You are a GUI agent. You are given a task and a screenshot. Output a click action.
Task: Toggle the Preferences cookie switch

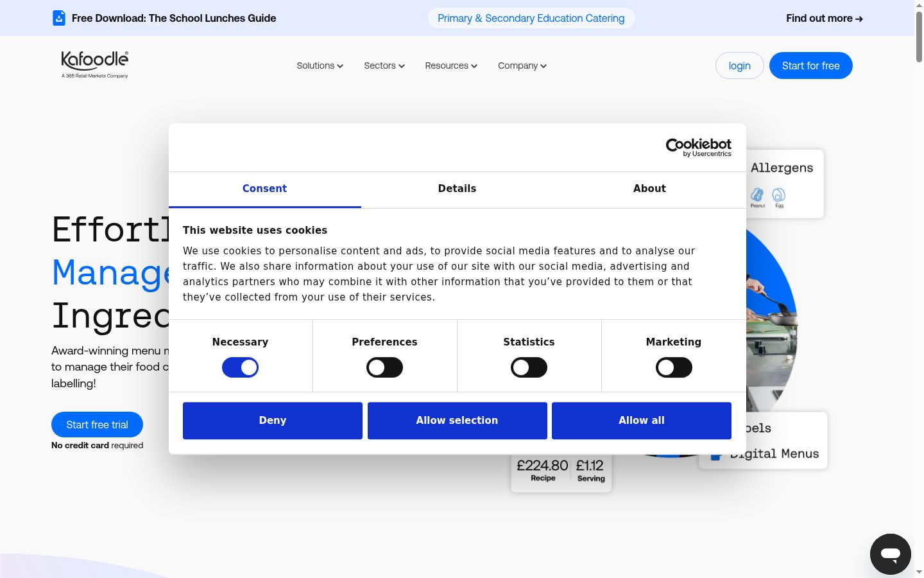click(x=384, y=367)
